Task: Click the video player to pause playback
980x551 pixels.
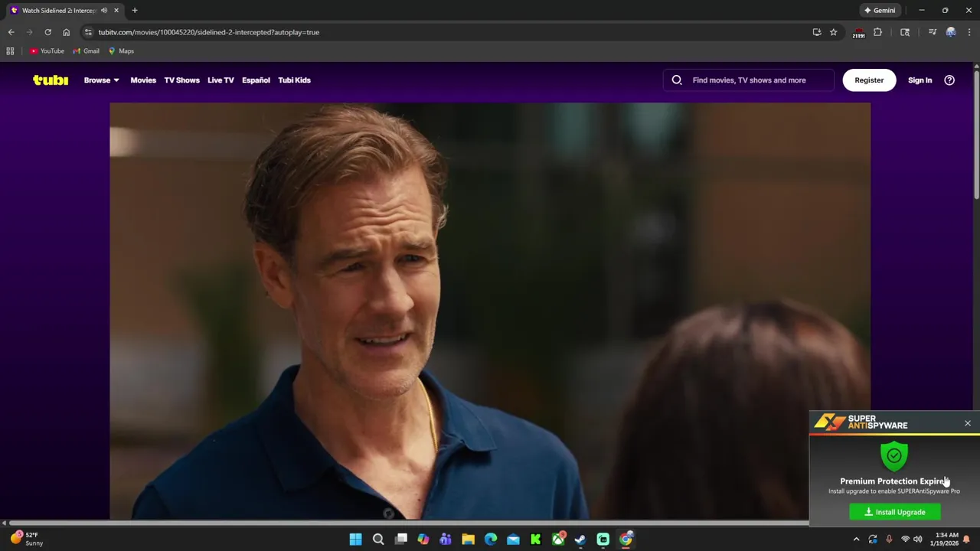Action: pos(490,311)
